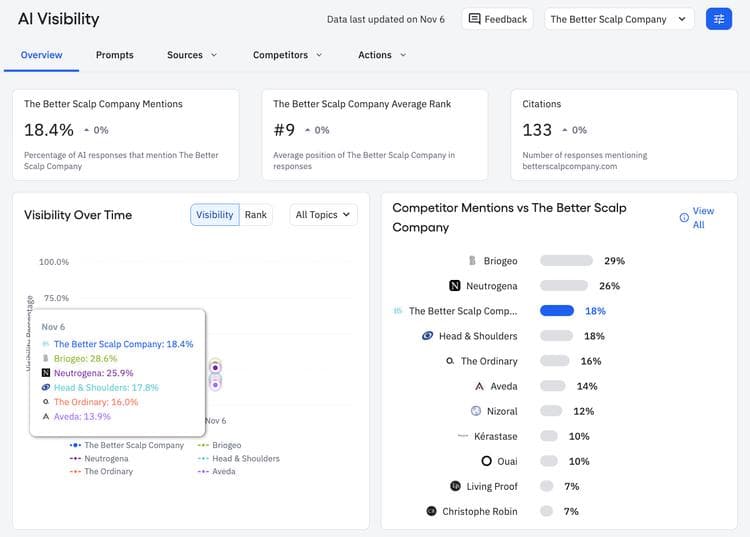Viewport: 750px width, 537px height.
Task: Click 'Aveda: 13.9%' in the tooltip
Action: pos(82,416)
